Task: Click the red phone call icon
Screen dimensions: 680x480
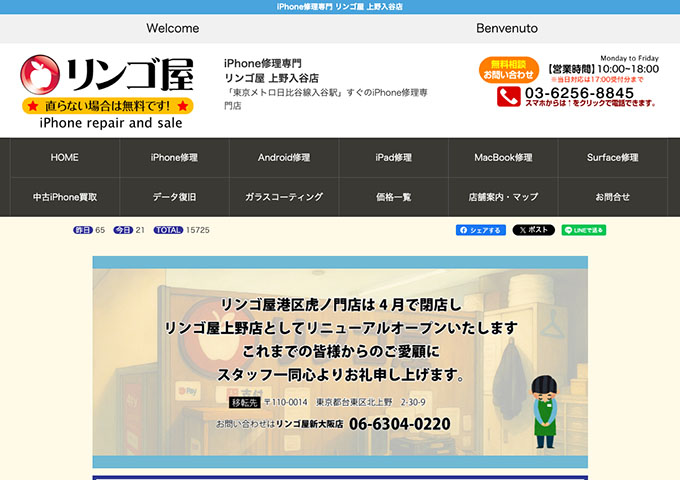Action: click(x=509, y=96)
